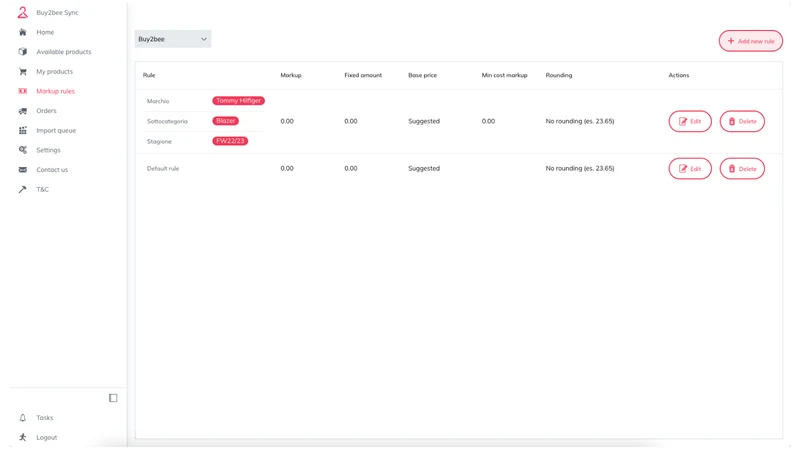This screenshot has height=450, width=800.
Task: Click the Base price column header
Action: coord(422,75)
